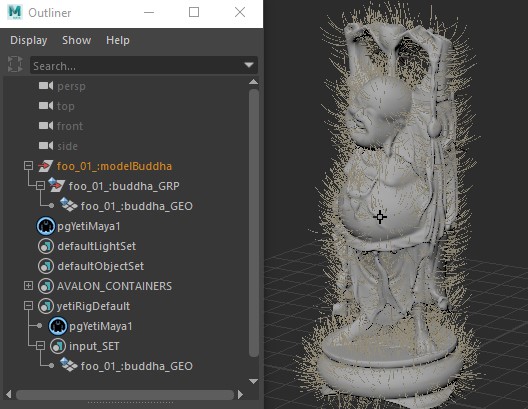This screenshot has height=409, width=528.
Task: Select the yetiRigDefault item
Action: pyautogui.click(x=93, y=306)
